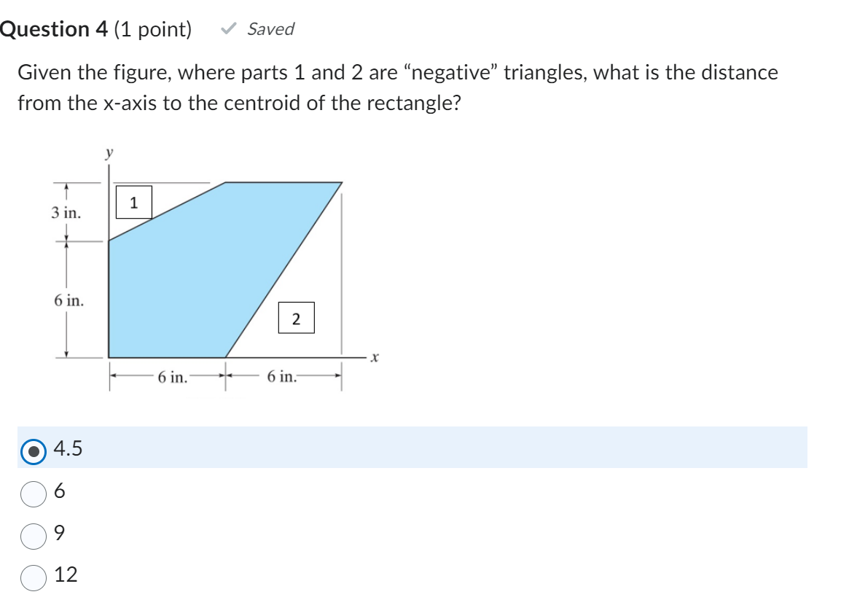Click the 3 in. dimension label
The width and height of the screenshot is (841, 616).
(64, 214)
